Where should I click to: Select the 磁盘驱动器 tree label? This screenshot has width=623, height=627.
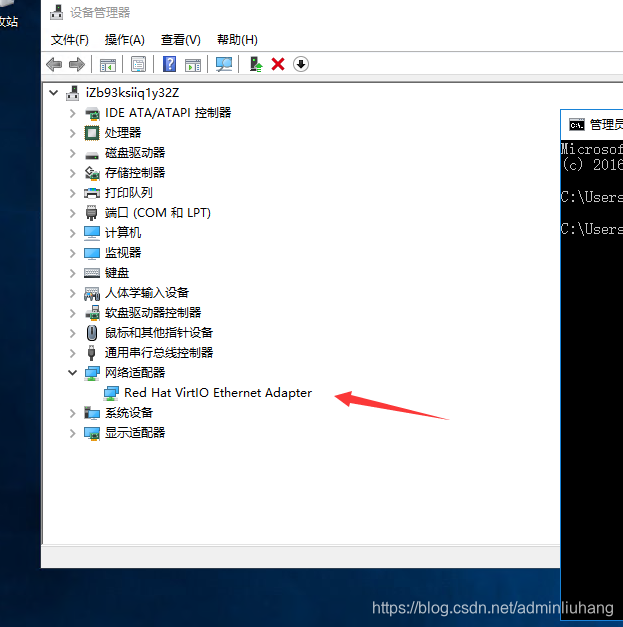pyautogui.click(x=135, y=153)
